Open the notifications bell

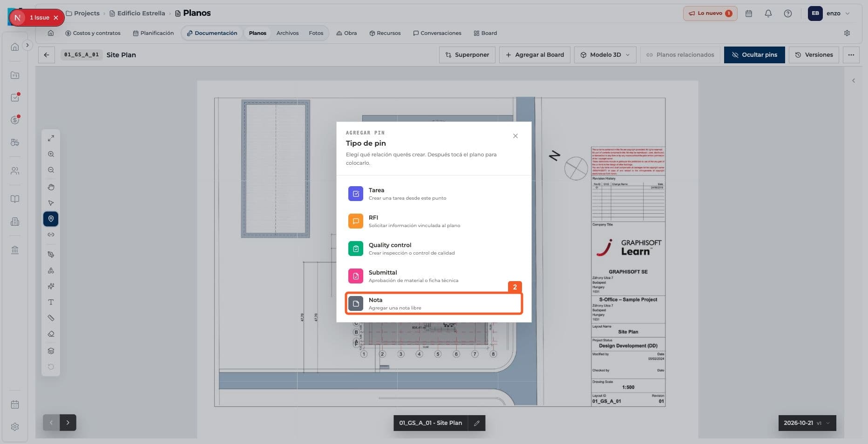pos(768,13)
